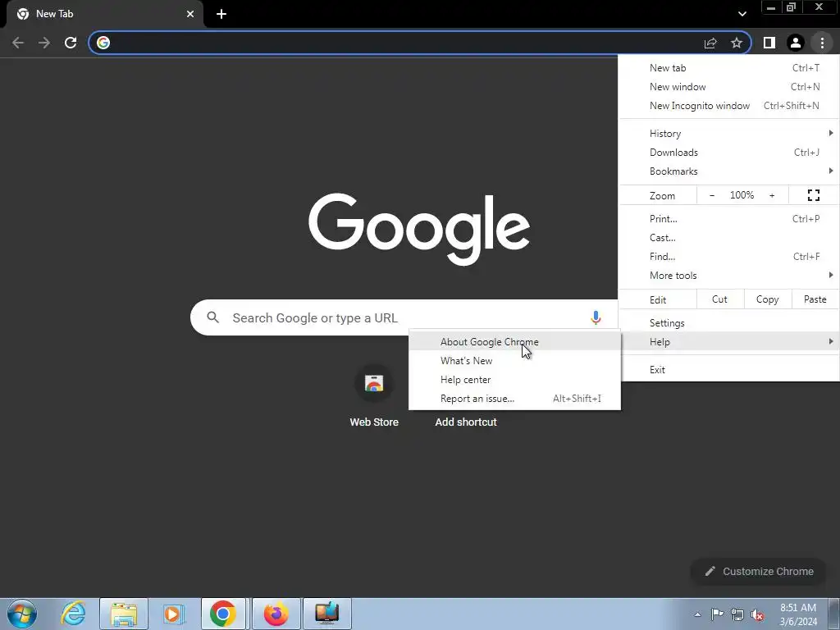Click Add shortcut
840x630 pixels.
(466, 422)
